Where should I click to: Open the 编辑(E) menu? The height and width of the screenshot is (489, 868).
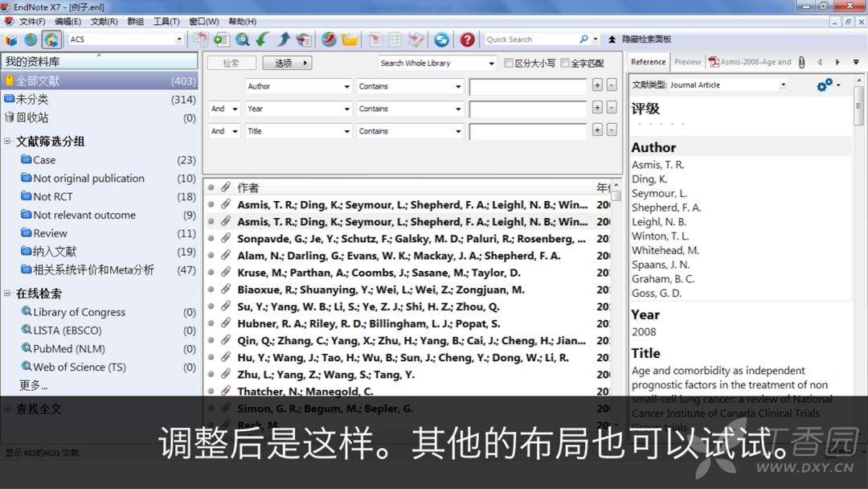click(68, 22)
